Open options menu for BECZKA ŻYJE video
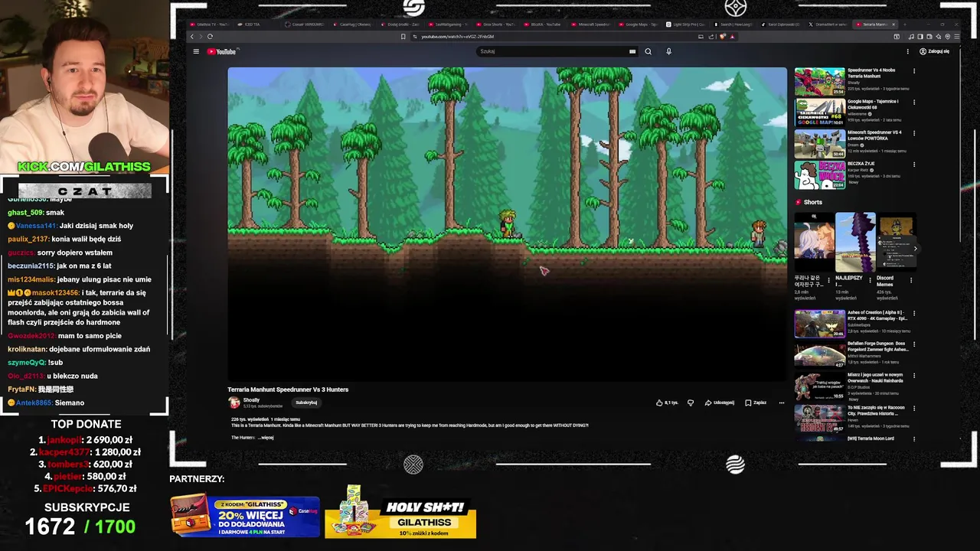 [913, 165]
